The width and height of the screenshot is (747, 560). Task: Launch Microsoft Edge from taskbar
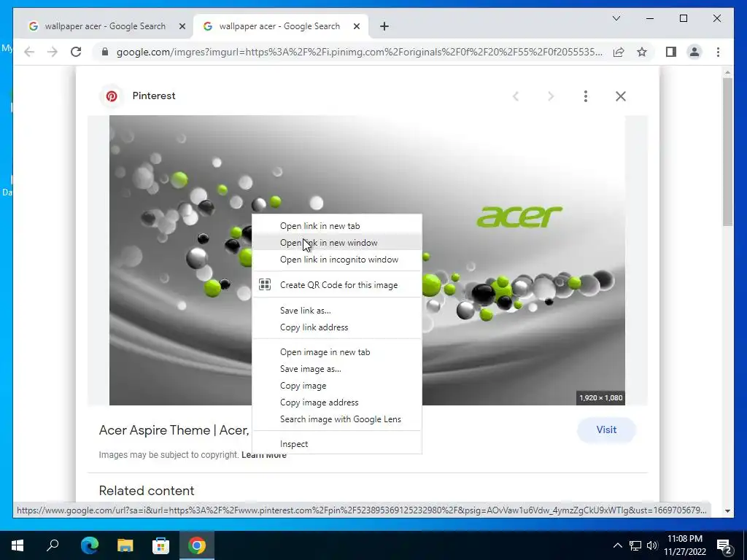coord(89,545)
